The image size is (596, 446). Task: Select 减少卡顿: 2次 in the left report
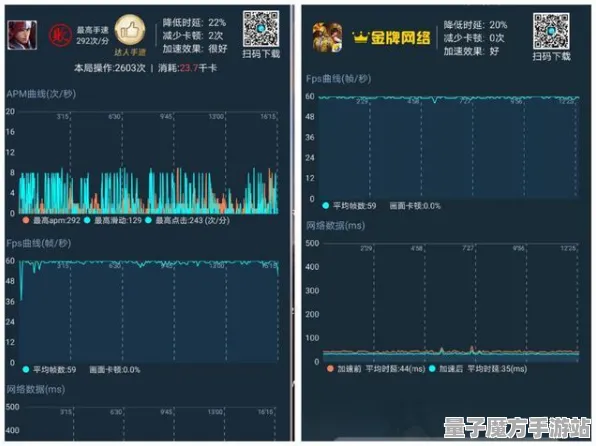[193, 36]
